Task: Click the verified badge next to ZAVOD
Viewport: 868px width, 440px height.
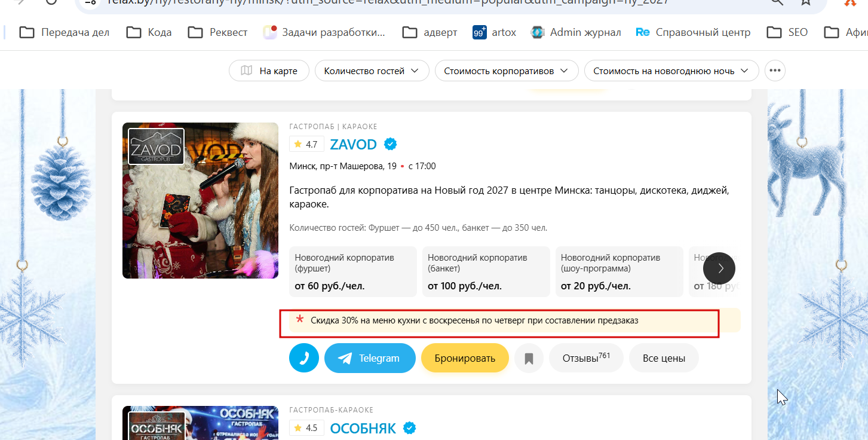Action: [x=391, y=144]
